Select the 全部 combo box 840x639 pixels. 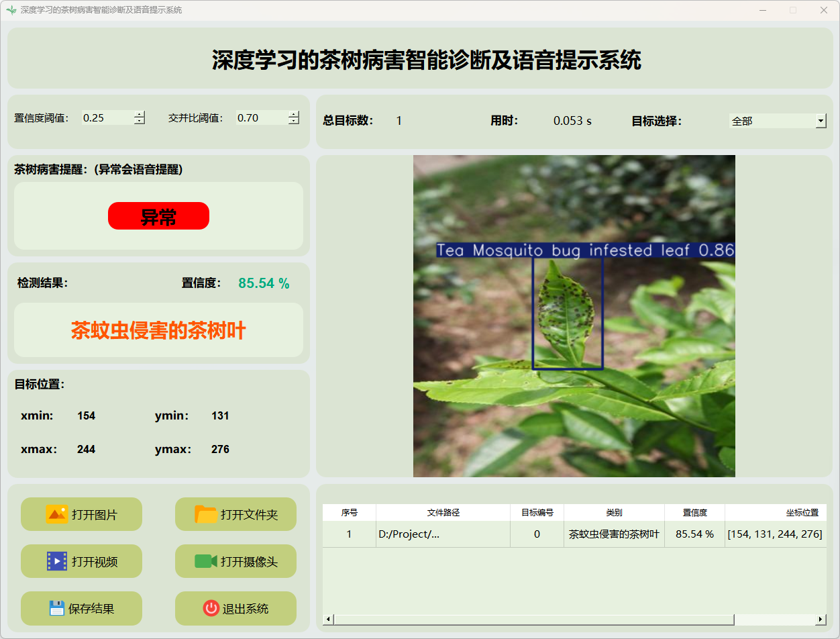(772, 121)
